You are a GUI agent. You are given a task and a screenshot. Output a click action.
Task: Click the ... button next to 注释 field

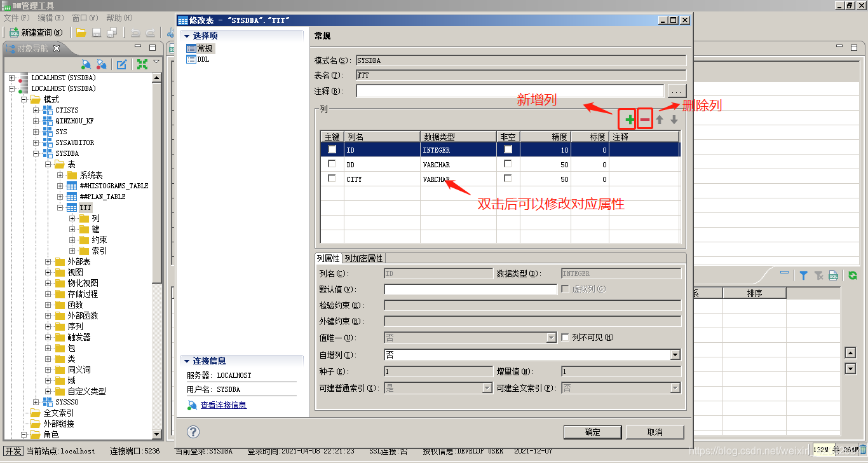(677, 91)
